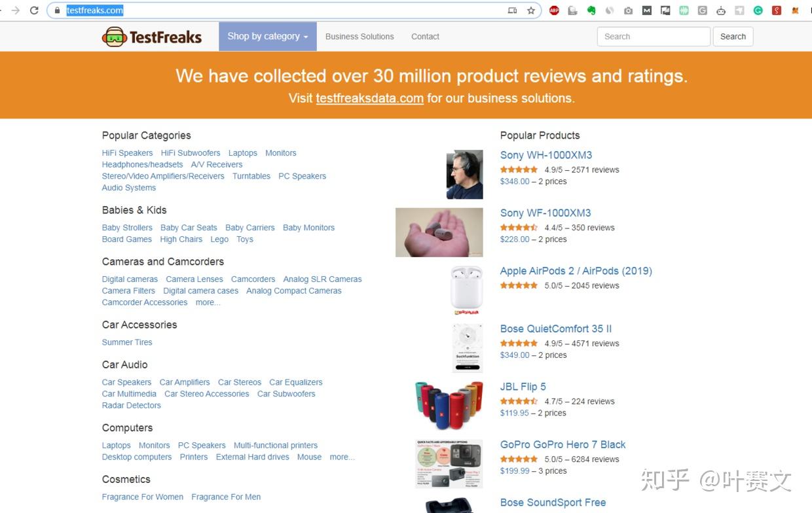812x513 pixels.
Task: Expand the Shop by category dropdown
Action: pos(267,37)
